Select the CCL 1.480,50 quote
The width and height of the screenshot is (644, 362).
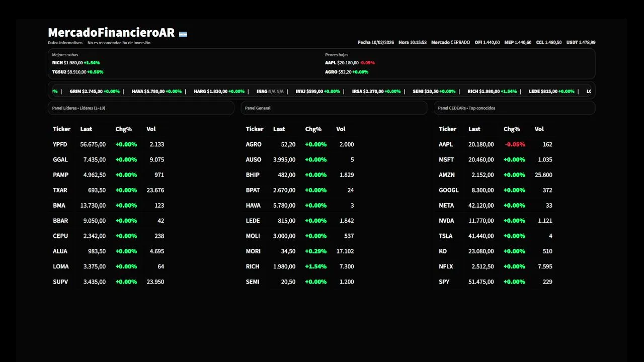coord(549,43)
